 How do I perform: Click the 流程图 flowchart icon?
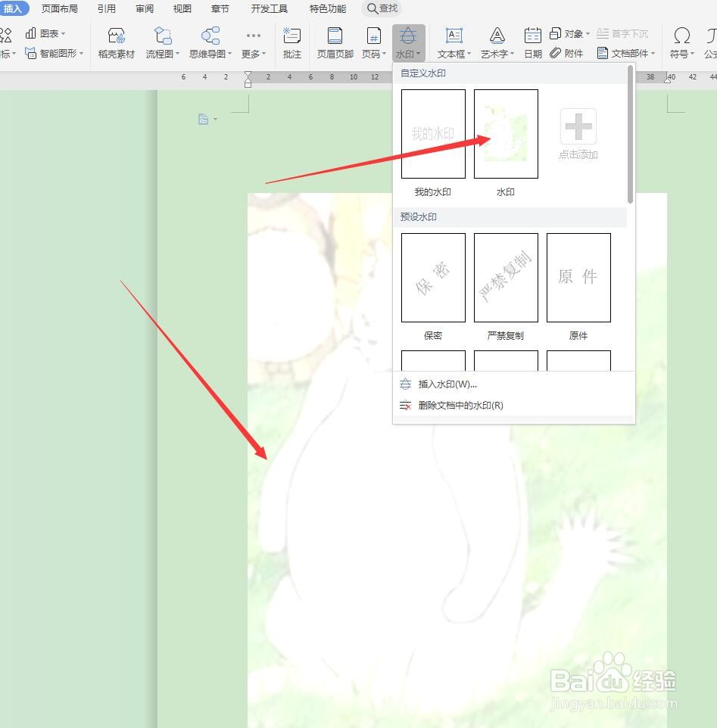coord(163,36)
